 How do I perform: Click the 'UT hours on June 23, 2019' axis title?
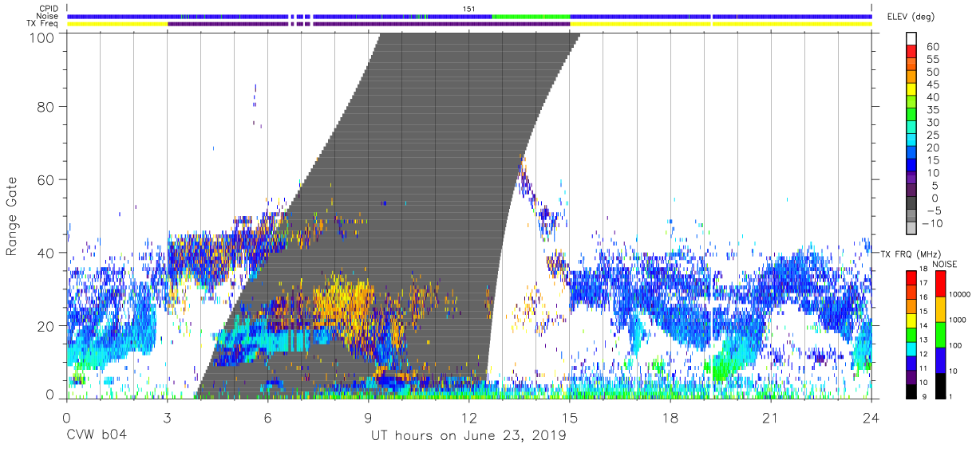[468, 436]
